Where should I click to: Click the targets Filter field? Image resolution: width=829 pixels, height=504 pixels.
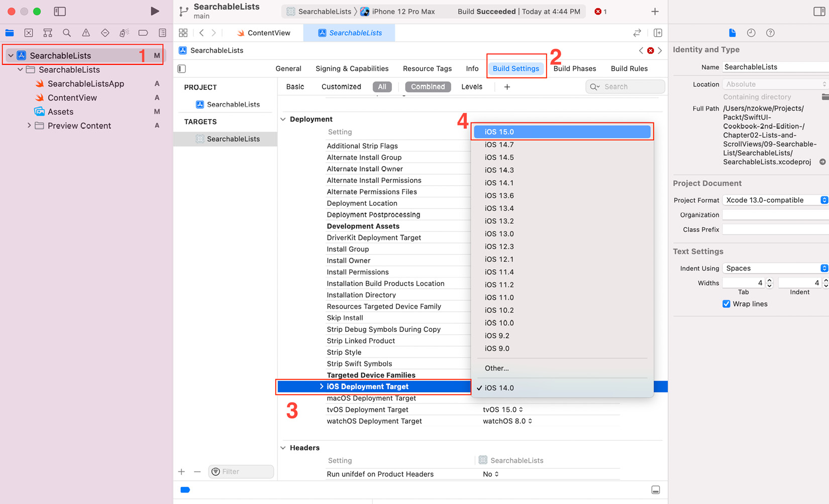241,471
